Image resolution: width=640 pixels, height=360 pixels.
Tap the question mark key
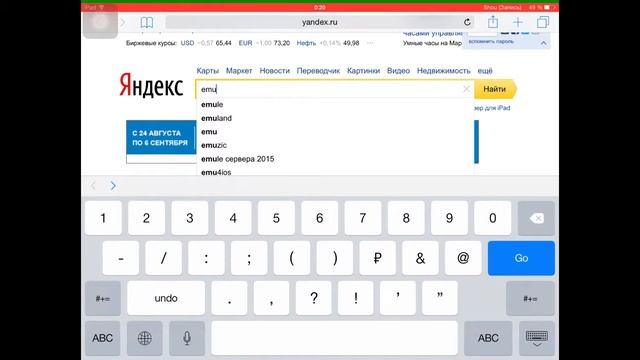313,298
